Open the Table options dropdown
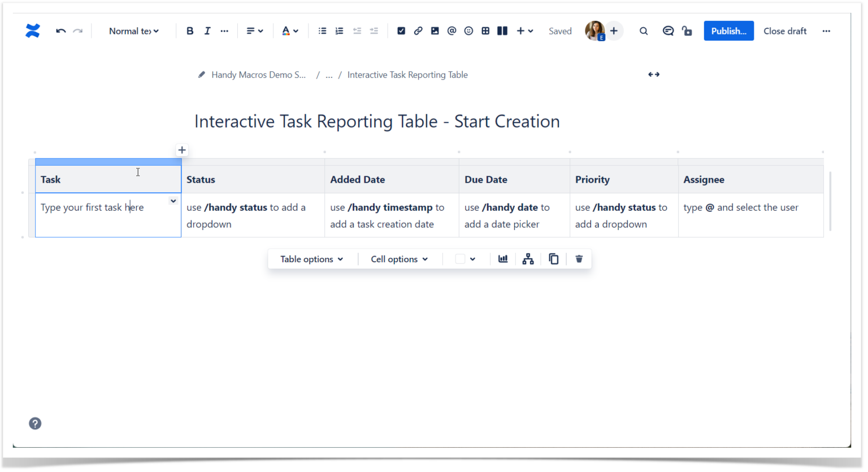The image size is (868, 472). pos(311,258)
